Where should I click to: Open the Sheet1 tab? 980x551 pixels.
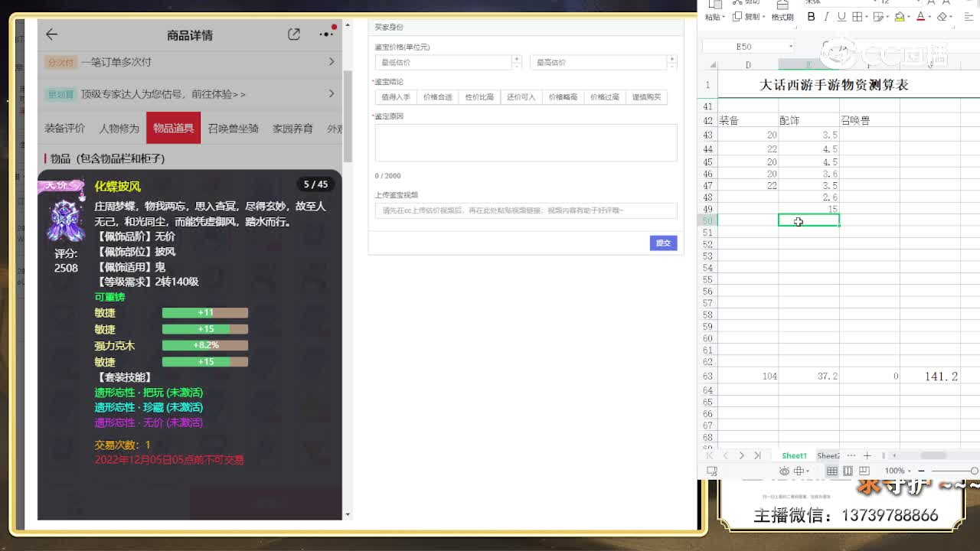click(794, 455)
